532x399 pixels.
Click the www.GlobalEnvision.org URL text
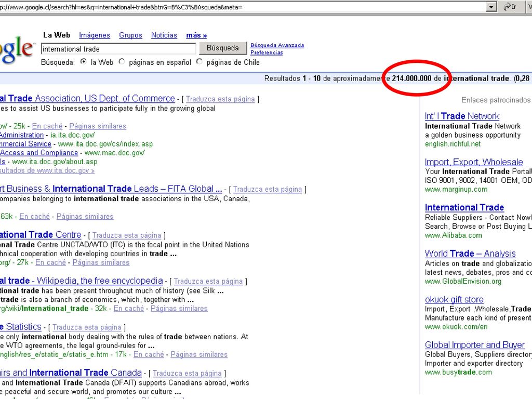point(463,281)
